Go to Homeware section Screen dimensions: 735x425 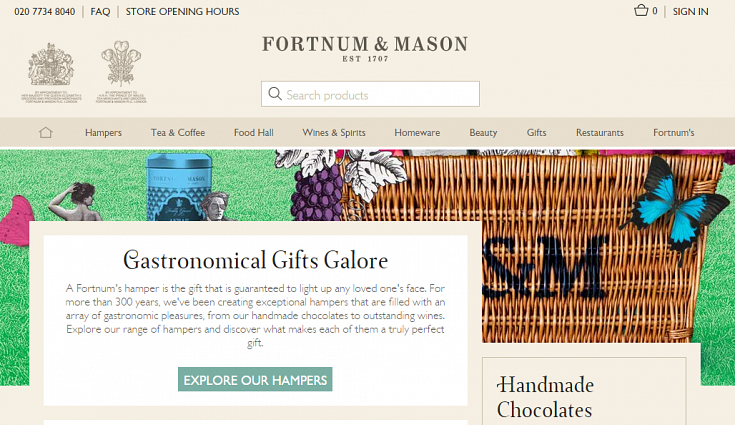click(417, 133)
